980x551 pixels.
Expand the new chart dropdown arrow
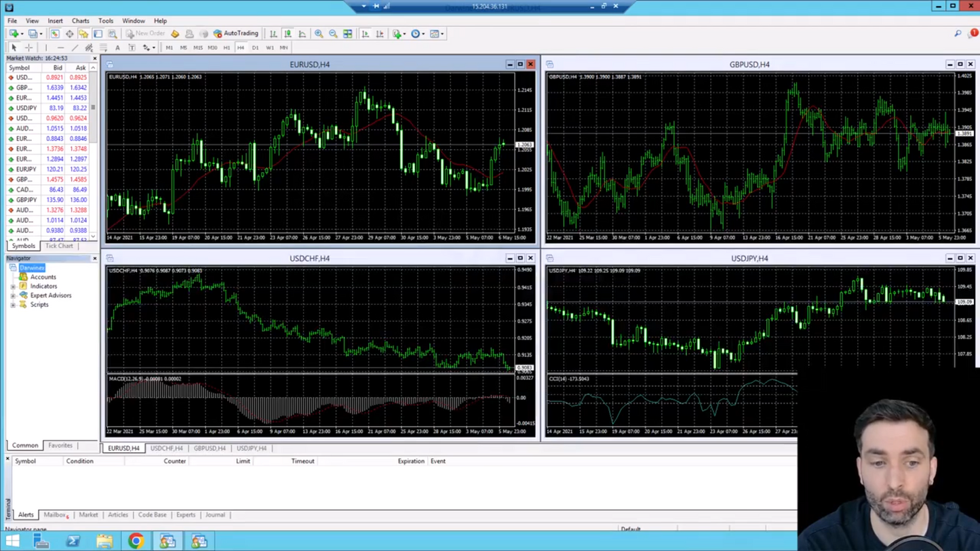click(x=22, y=34)
